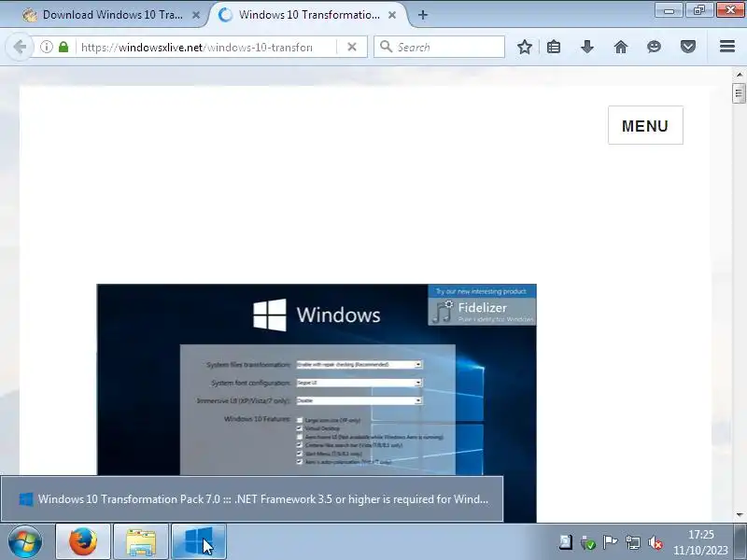Click the Transformation Pack taskbar button
Image resolution: width=747 pixels, height=560 pixels.
[199, 542]
